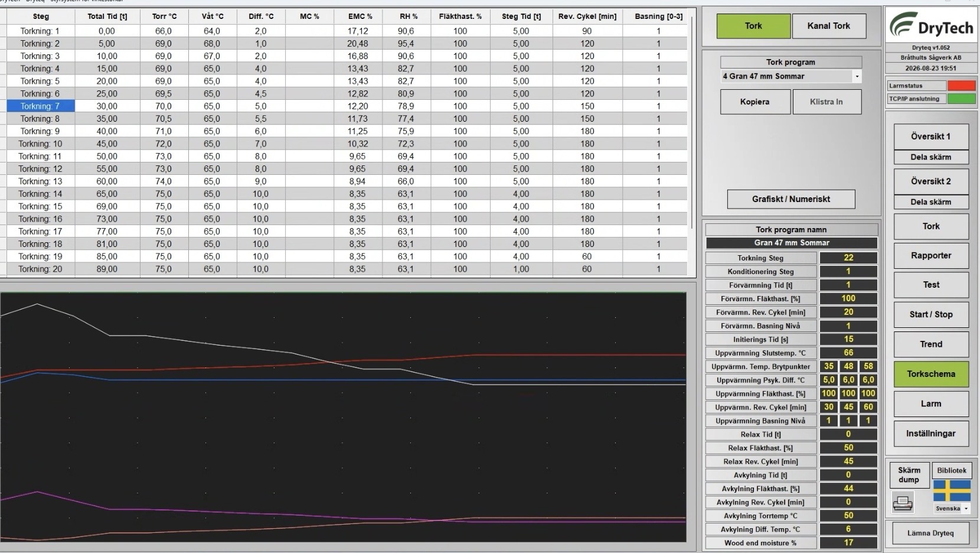
Task: Open the Larm page
Action: coord(931,404)
